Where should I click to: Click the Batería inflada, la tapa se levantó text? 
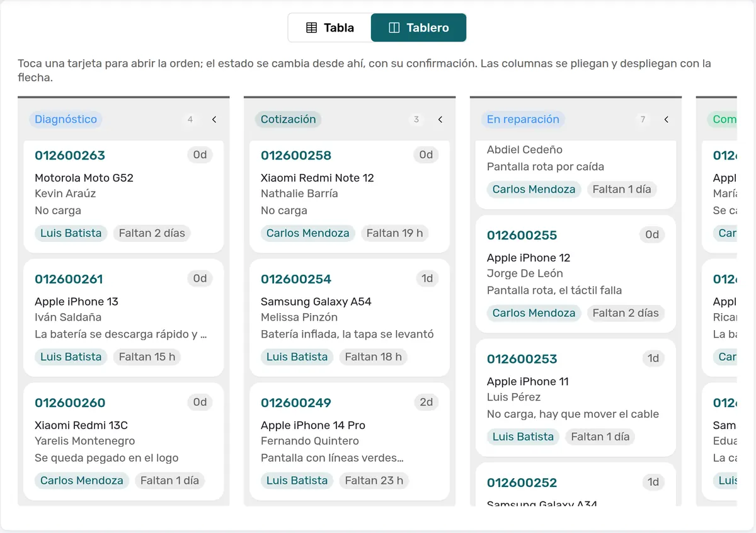(x=347, y=335)
